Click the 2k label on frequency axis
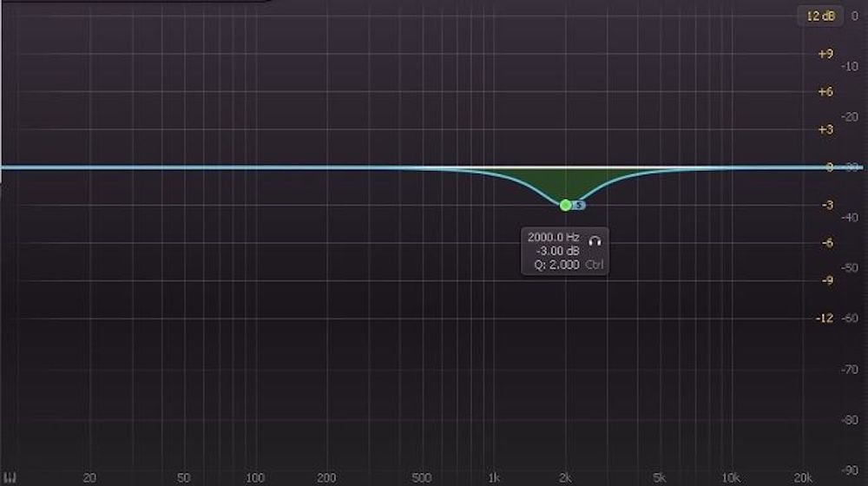This screenshot has height=486, width=868. coord(565,477)
